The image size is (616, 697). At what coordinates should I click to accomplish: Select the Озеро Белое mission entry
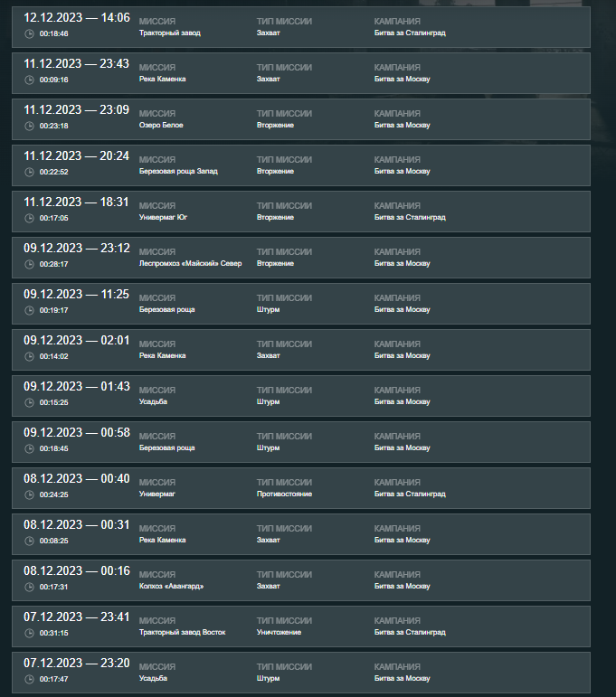[161, 126]
